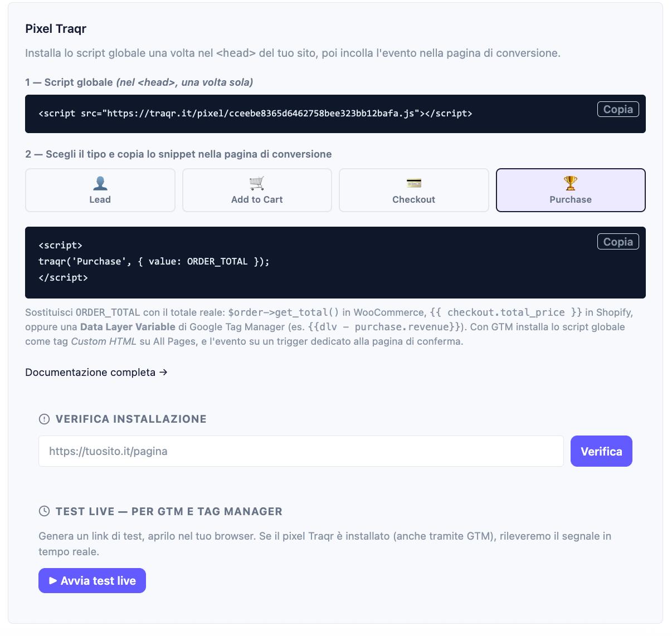Click the global script code block

click(x=335, y=114)
